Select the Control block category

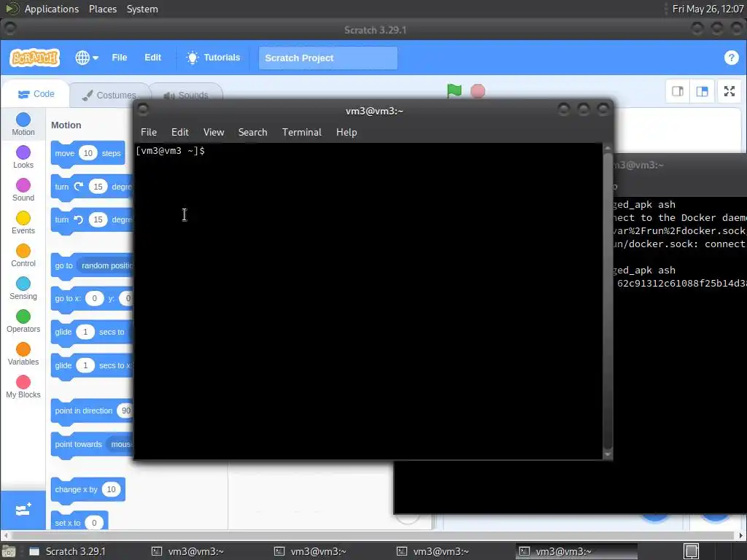[x=23, y=256]
